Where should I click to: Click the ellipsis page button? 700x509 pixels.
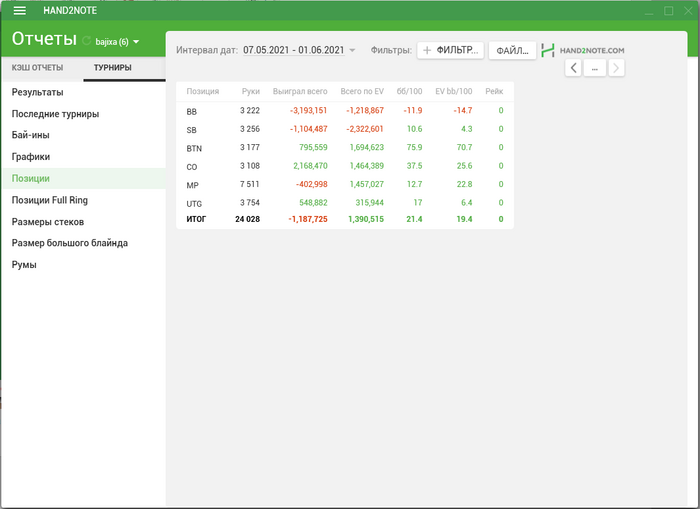(x=595, y=68)
